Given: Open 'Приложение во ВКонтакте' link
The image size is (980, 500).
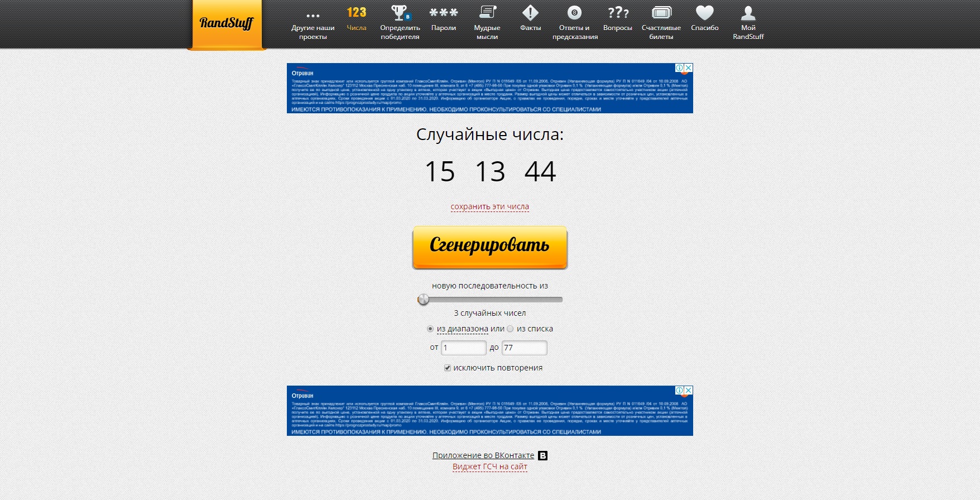Looking at the screenshot, I should (x=483, y=455).
